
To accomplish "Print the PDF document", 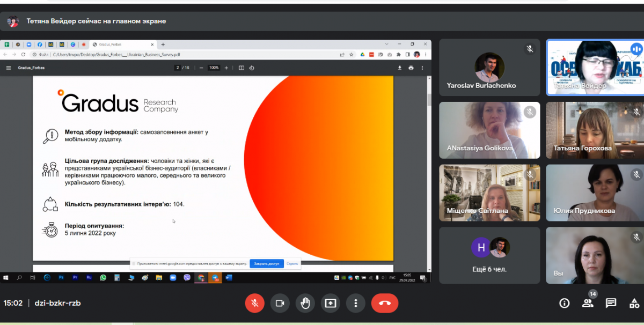I will point(411,68).
